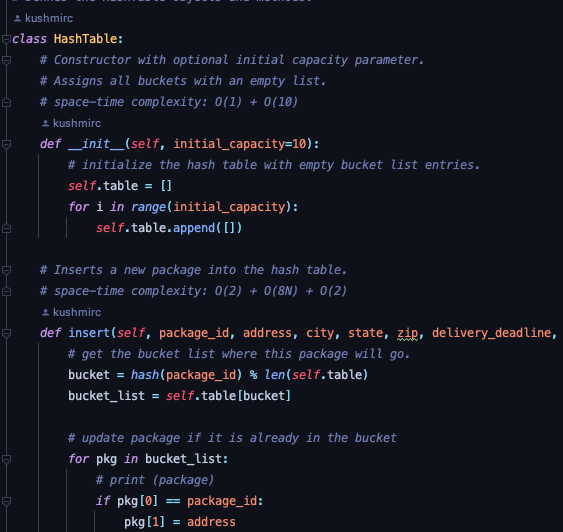
Task: Click fold end marker beside self.table.append line
Action: [6, 228]
